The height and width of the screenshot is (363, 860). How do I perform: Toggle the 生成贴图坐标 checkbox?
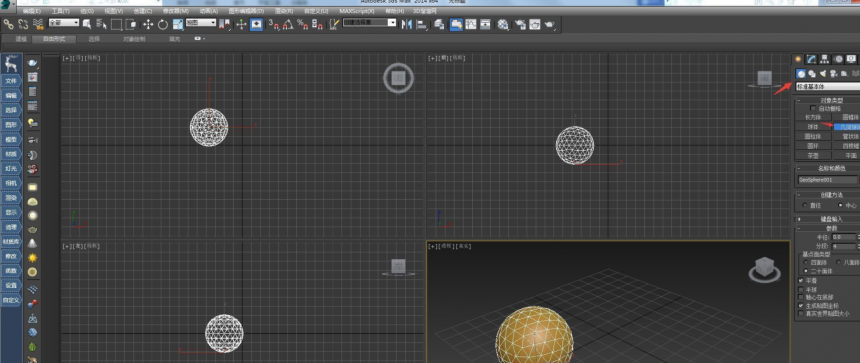[801, 305]
